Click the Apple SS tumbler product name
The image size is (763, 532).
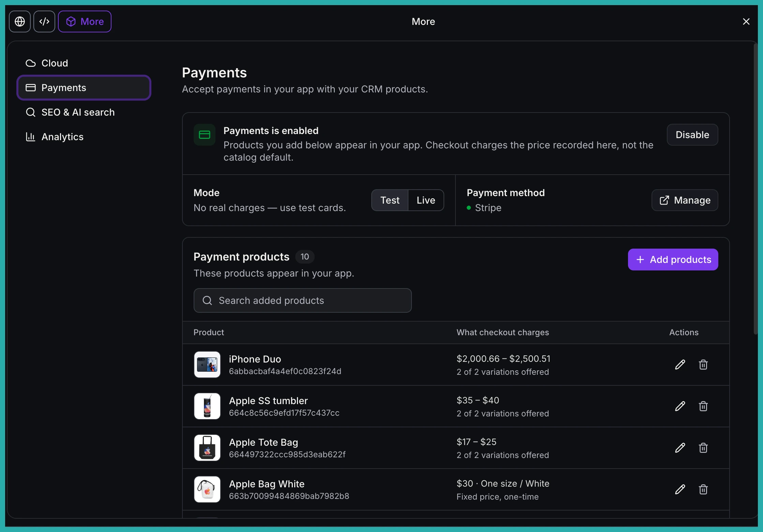[268, 401]
